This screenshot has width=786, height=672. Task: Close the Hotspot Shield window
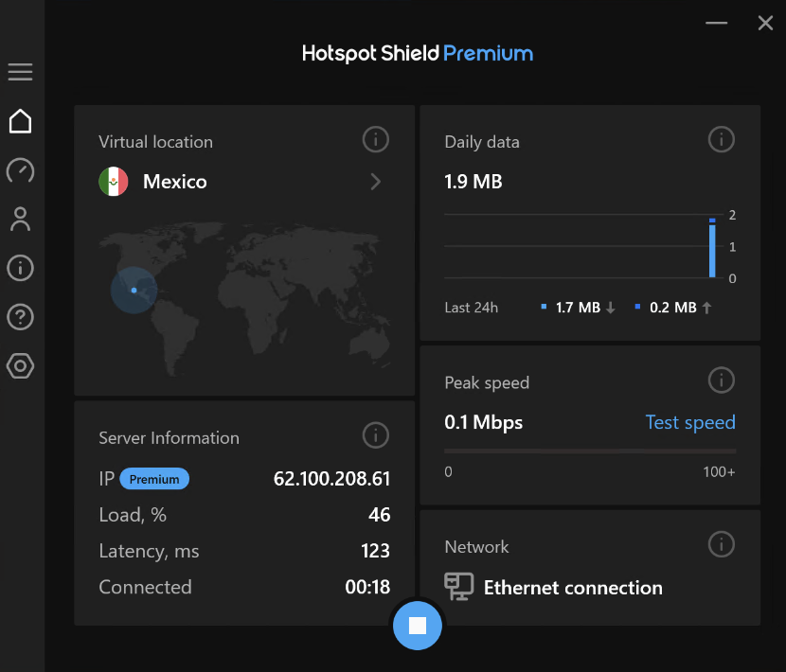[765, 23]
